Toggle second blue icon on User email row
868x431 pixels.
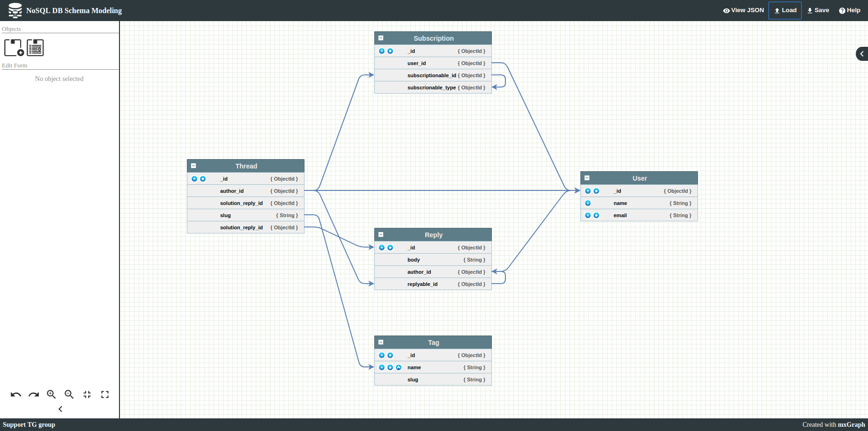596,215
